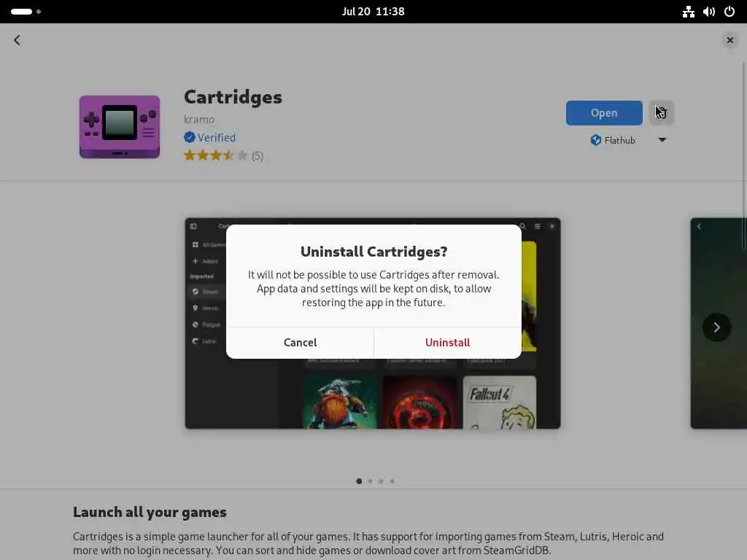
Task: Click the kramo developer name
Action: pyautogui.click(x=199, y=120)
